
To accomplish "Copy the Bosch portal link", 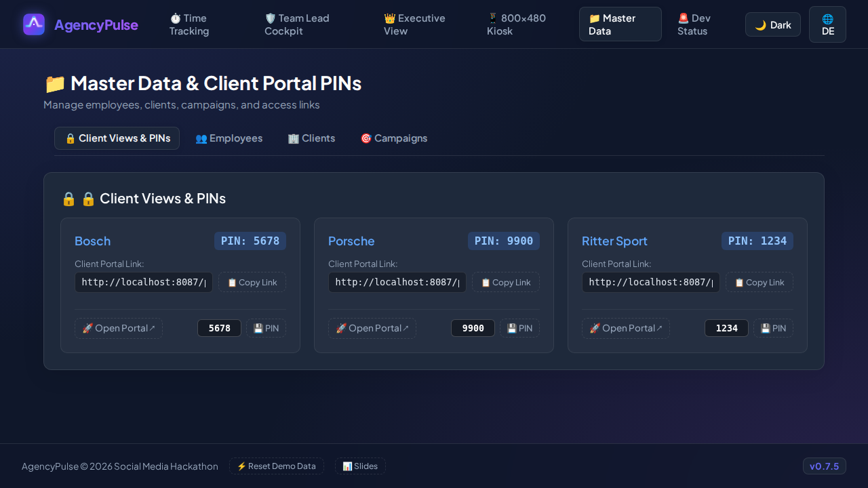I will (252, 282).
